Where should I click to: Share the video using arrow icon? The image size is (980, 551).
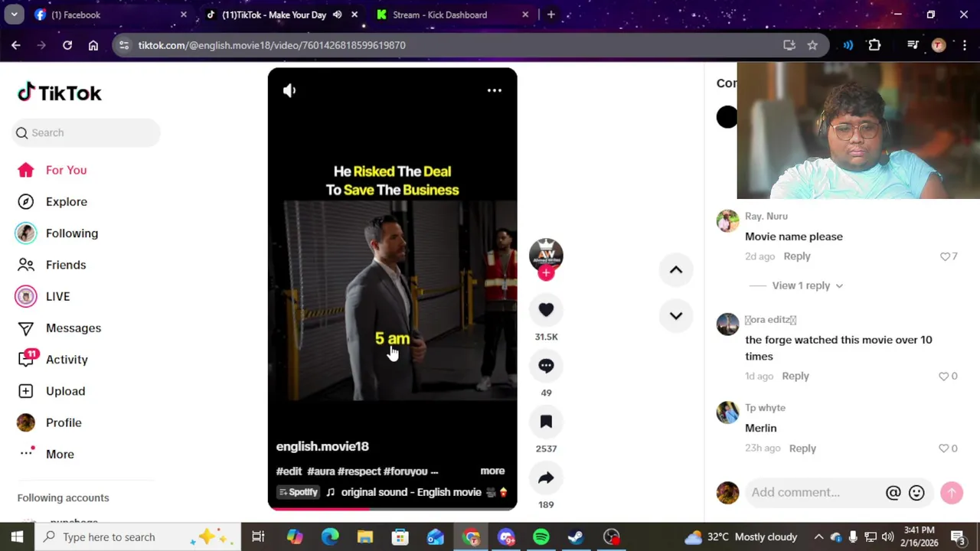pyautogui.click(x=546, y=478)
